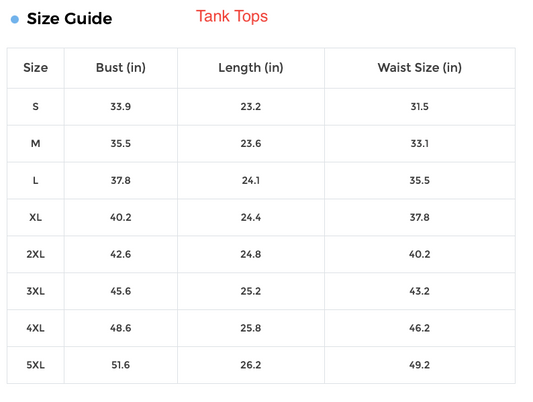The width and height of the screenshot is (533, 402).
Task: Click the 24.1 length value for size L
Action: (251, 180)
